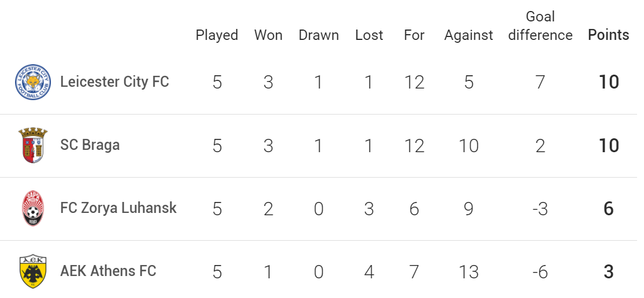
Task: Click the FC Zorya Luhansk club crest
Action: [33, 208]
